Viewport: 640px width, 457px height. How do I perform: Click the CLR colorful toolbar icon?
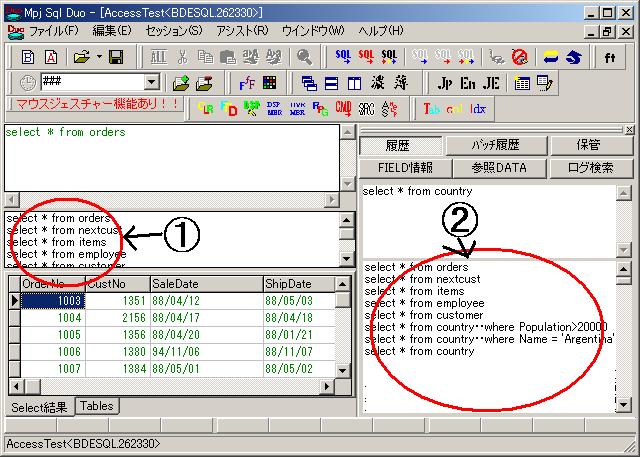205,109
